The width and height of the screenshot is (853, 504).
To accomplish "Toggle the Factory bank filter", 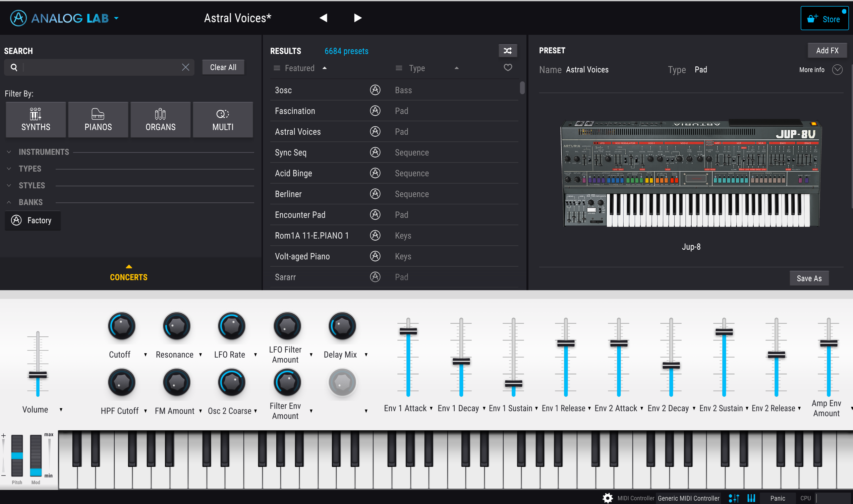I will (x=33, y=220).
